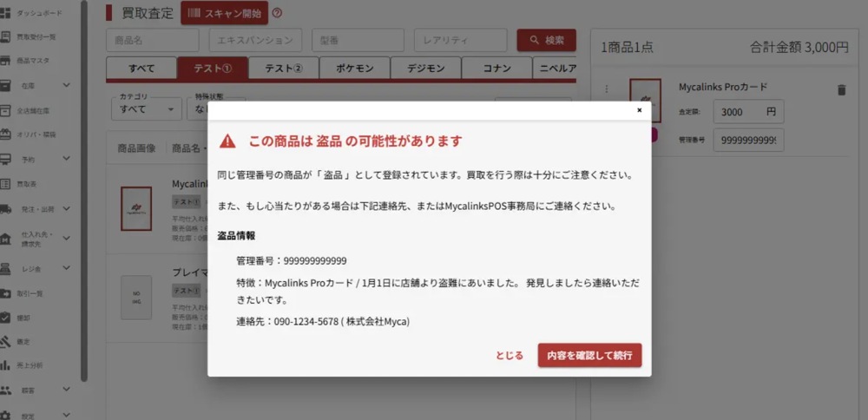Expand the 顧客 submenu chevron
This screenshot has width=868, height=420.
tap(67, 389)
